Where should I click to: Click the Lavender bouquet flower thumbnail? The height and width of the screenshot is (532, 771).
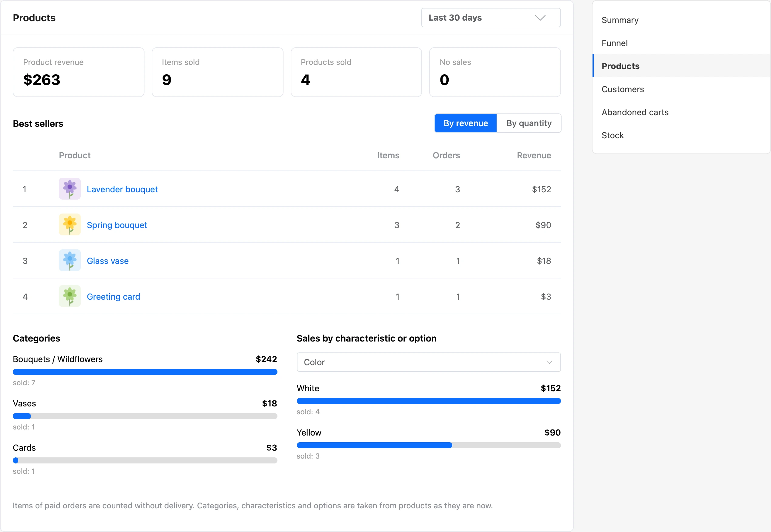(70, 189)
